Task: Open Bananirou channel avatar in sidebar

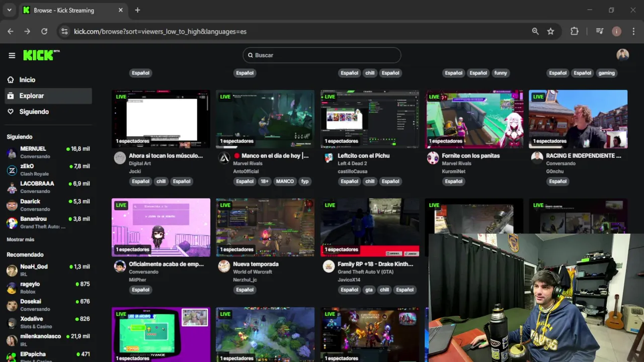Action: tap(12, 223)
